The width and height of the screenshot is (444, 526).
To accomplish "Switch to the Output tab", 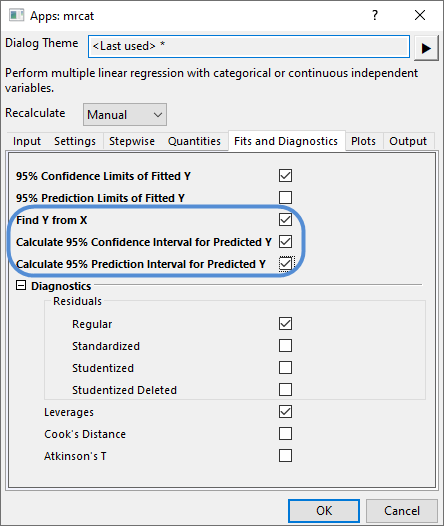I will pyautogui.click(x=408, y=141).
